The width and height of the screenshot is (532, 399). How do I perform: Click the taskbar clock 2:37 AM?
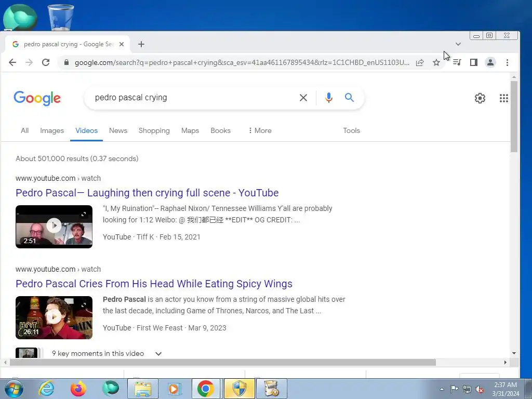click(506, 389)
